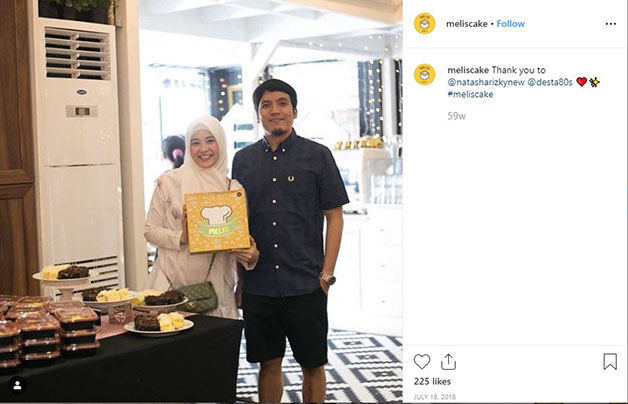Show tagged people using the person icon
The height and width of the screenshot is (404, 628).
point(17,385)
